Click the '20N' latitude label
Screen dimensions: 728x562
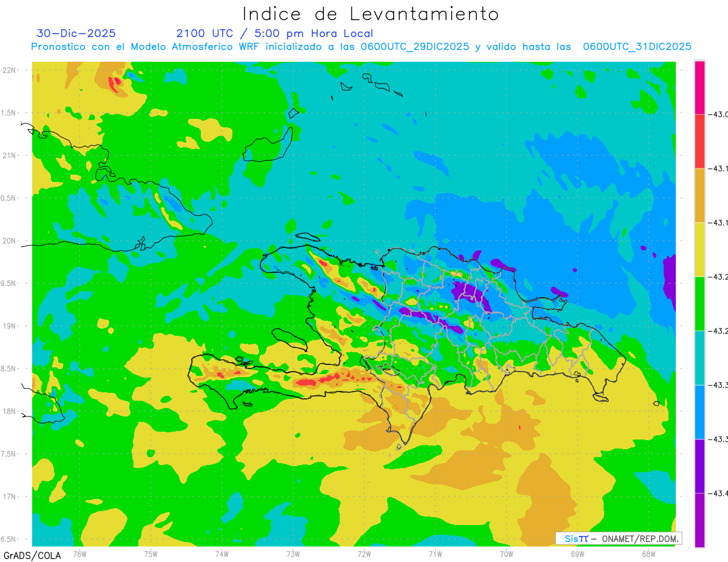(10, 241)
